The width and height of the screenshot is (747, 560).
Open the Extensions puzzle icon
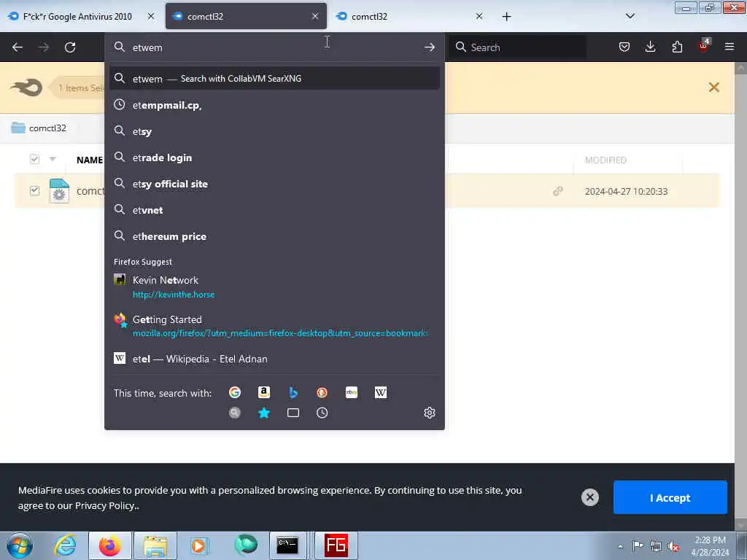pos(677,47)
